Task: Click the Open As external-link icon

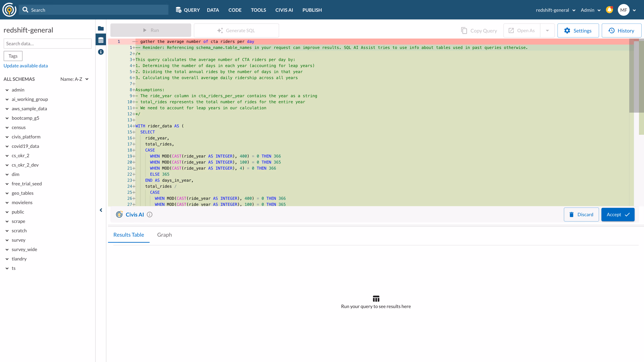Action: pos(511,31)
